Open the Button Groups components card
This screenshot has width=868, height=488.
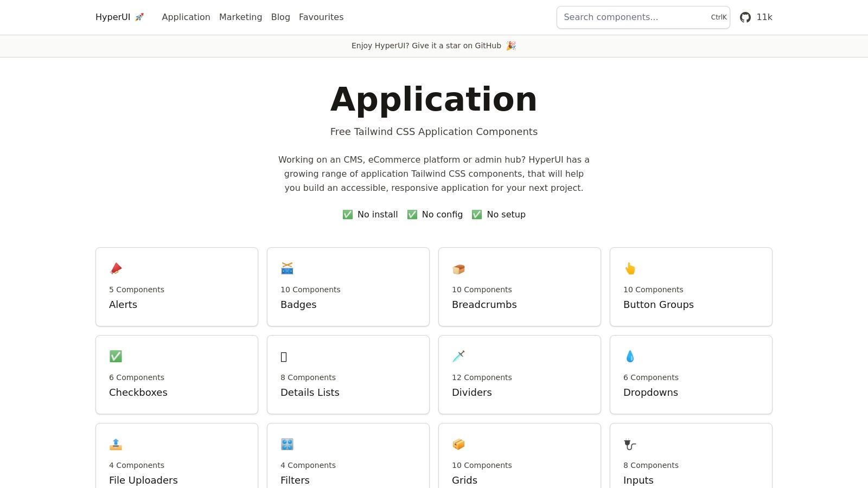tap(691, 287)
